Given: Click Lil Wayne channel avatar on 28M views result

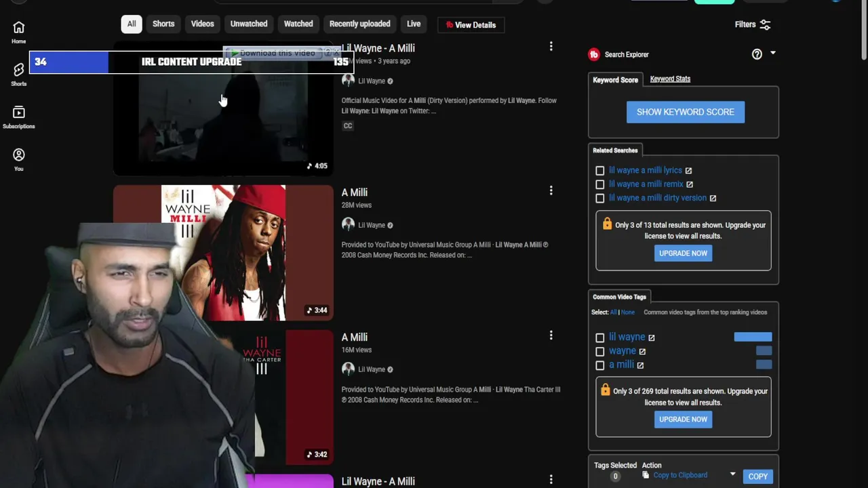Looking at the screenshot, I should coord(348,225).
